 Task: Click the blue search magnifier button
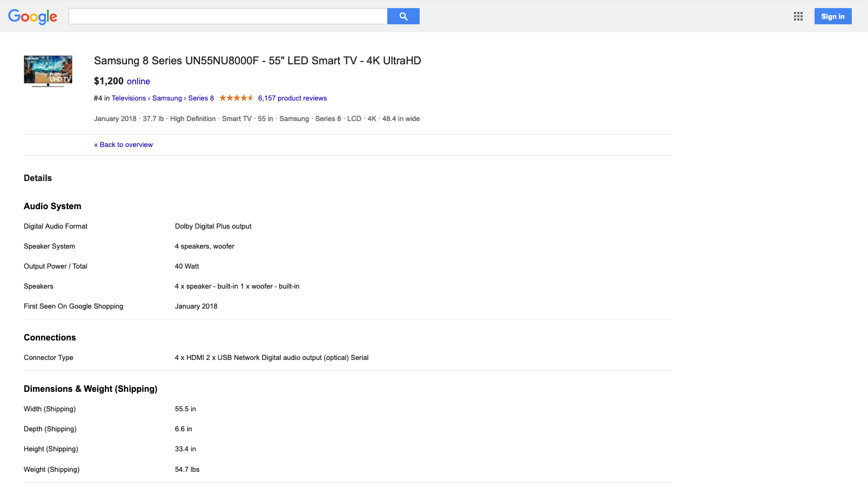point(403,16)
